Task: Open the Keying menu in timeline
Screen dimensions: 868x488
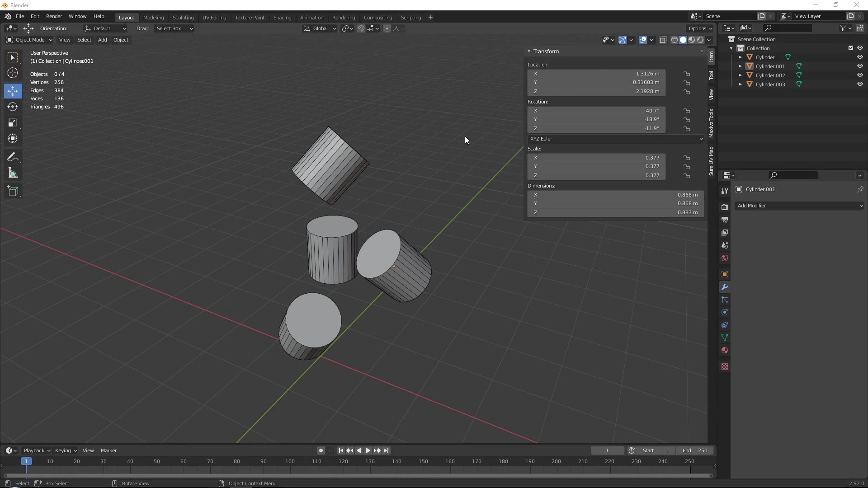Action: [66, 450]
